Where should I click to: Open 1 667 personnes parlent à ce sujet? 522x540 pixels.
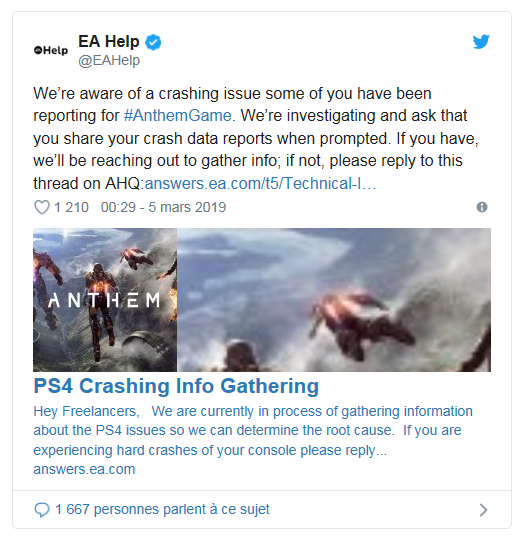pos(162,509)
